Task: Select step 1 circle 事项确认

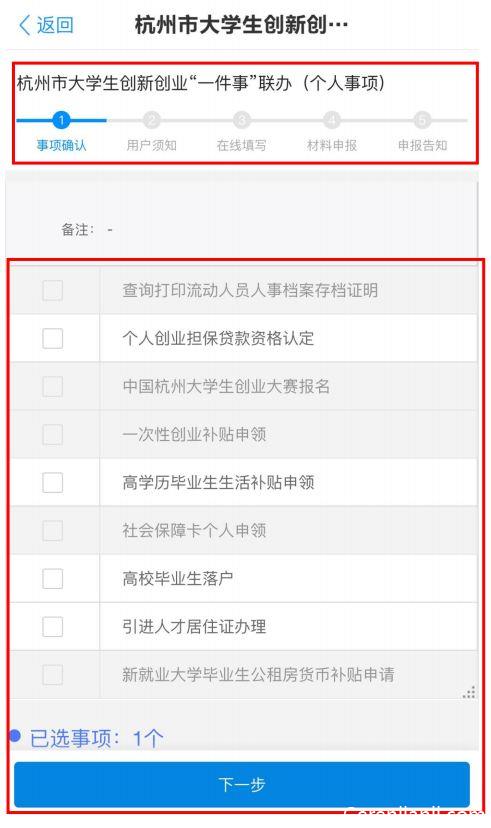Action: point(61,120)
